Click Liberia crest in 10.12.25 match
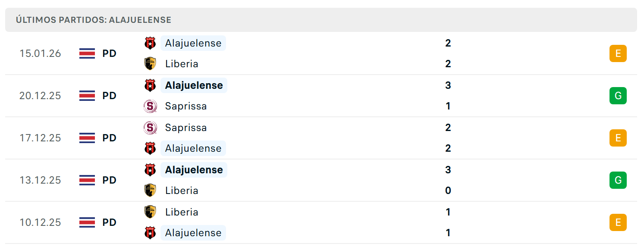The height and width of the screenshot is (250, 644). click(x=150, y=212)
